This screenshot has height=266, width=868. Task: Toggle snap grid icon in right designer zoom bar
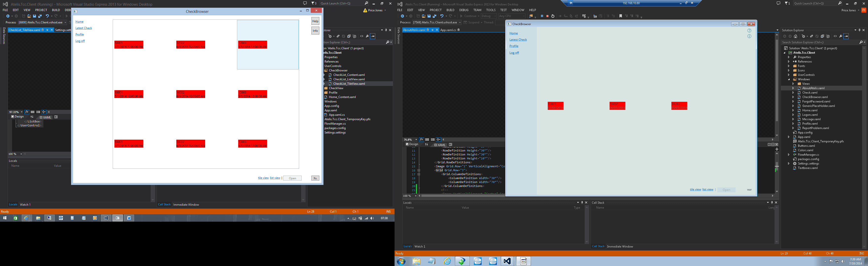(427, 139)
